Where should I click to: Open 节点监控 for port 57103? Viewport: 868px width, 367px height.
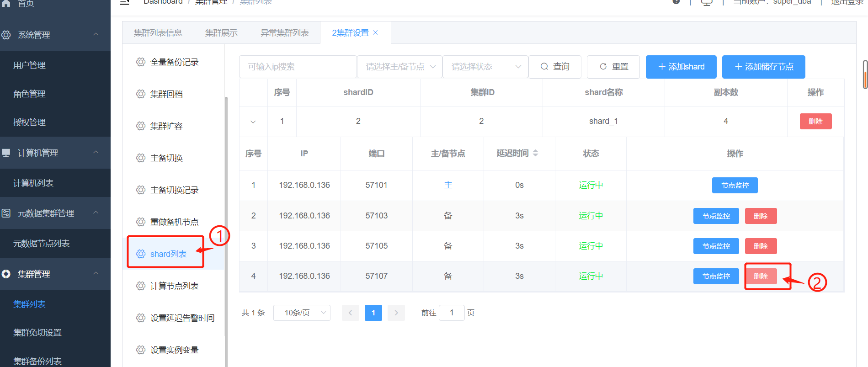coord(716,216)
